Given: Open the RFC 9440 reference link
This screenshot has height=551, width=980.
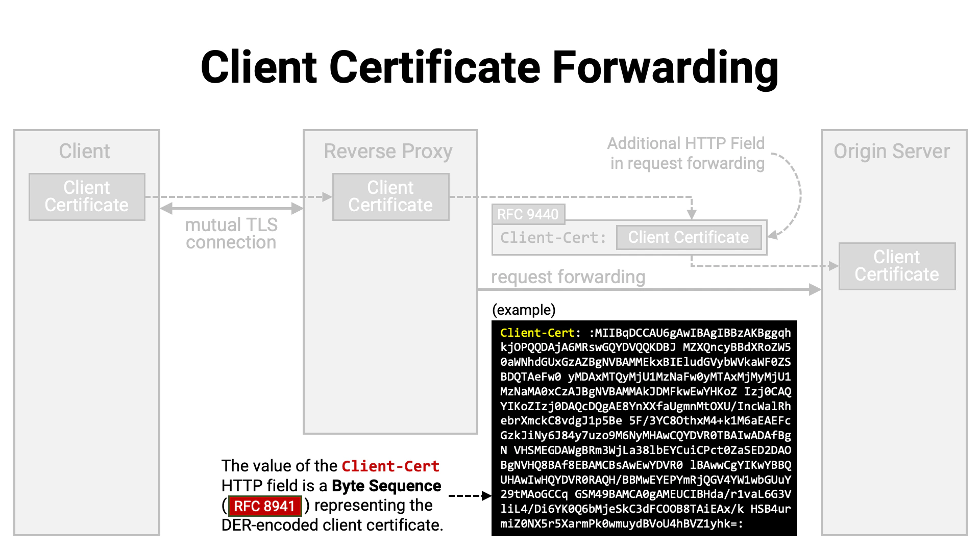Looking at the screenshot, I should point(529,215).
